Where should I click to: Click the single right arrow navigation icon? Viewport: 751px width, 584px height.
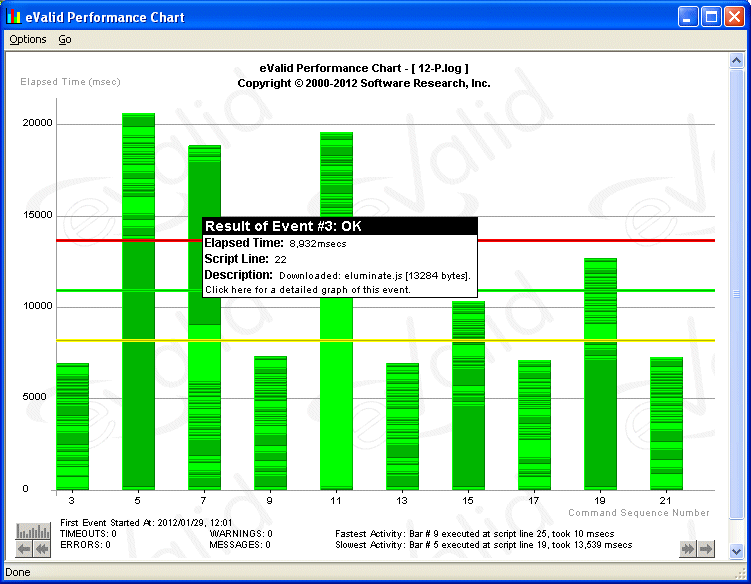coord(706,549)
